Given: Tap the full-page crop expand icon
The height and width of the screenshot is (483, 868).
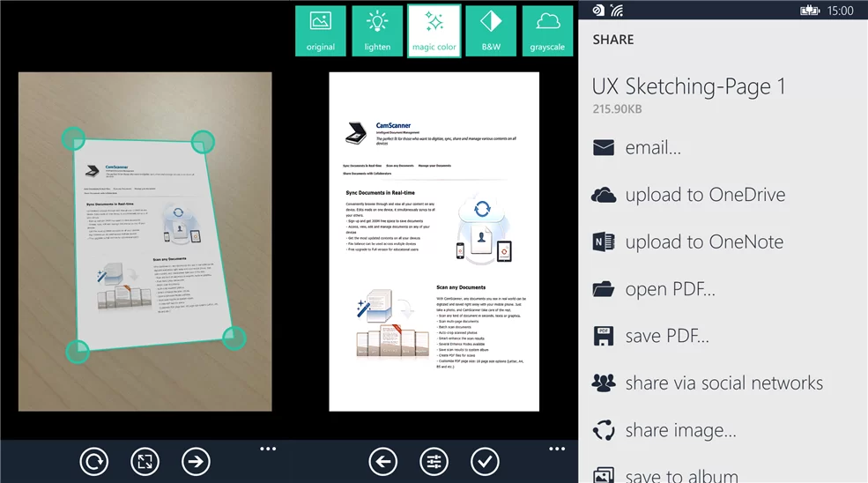Looking at the screenshot, I should pyautogui.click(x=145, y=461).
